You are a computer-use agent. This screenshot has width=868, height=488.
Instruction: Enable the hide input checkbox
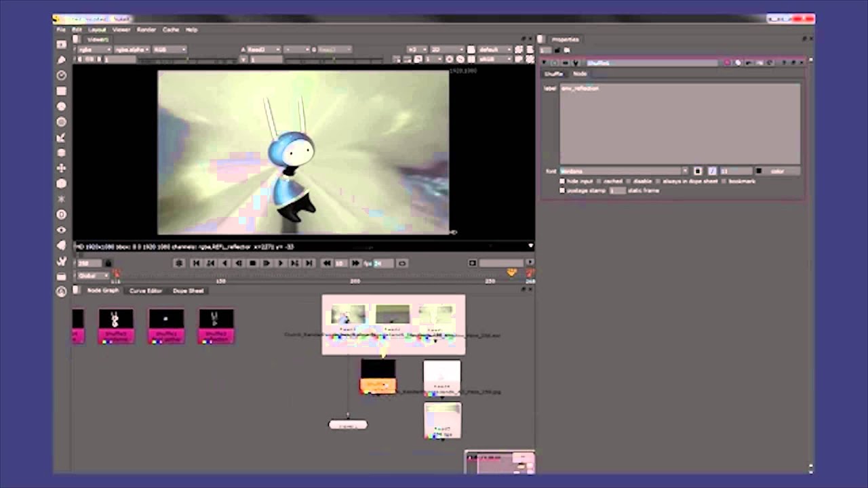point(562,182)
